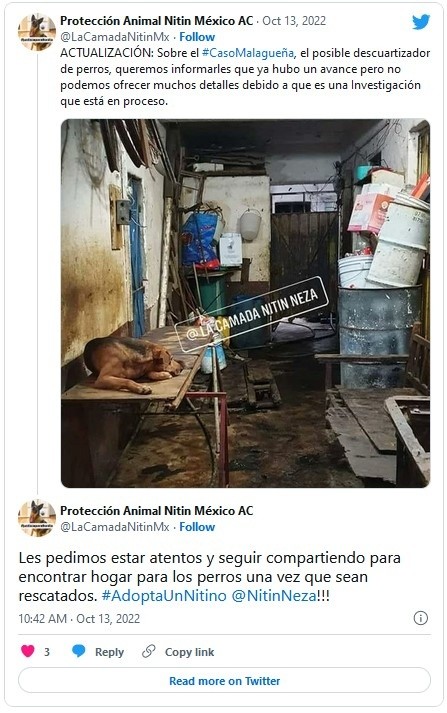The height and width of the screenshot is (713, 447).
Task: Open the @NitinNeza mention
Action: pyautogui.click(x=274, y=596)
